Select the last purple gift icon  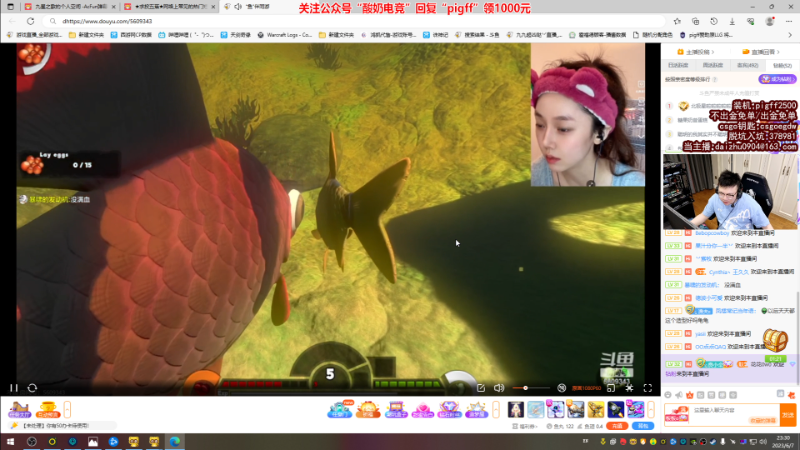pyautogui.click(x=636, y=409)
